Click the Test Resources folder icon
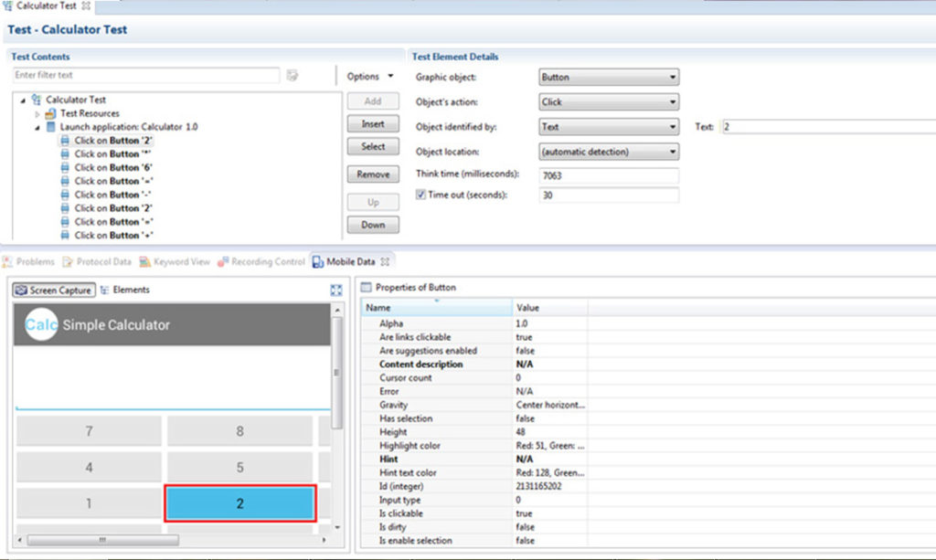The image size is (936, 560). point(51,113)
